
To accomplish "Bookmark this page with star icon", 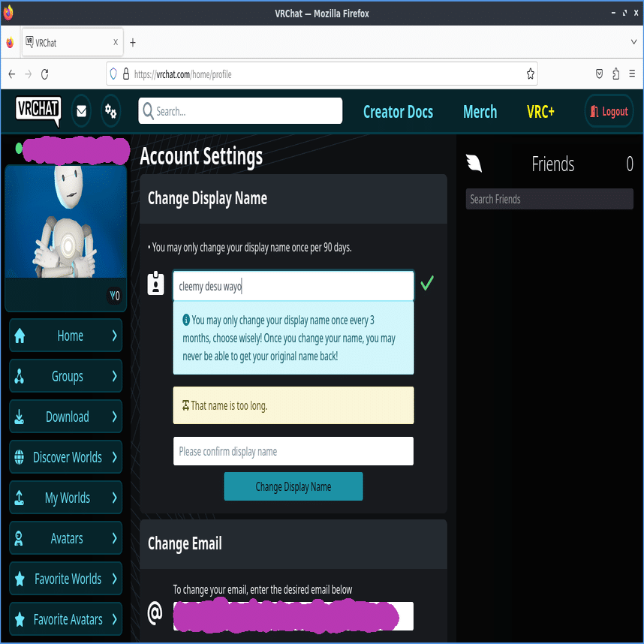I will pos(530,74).
